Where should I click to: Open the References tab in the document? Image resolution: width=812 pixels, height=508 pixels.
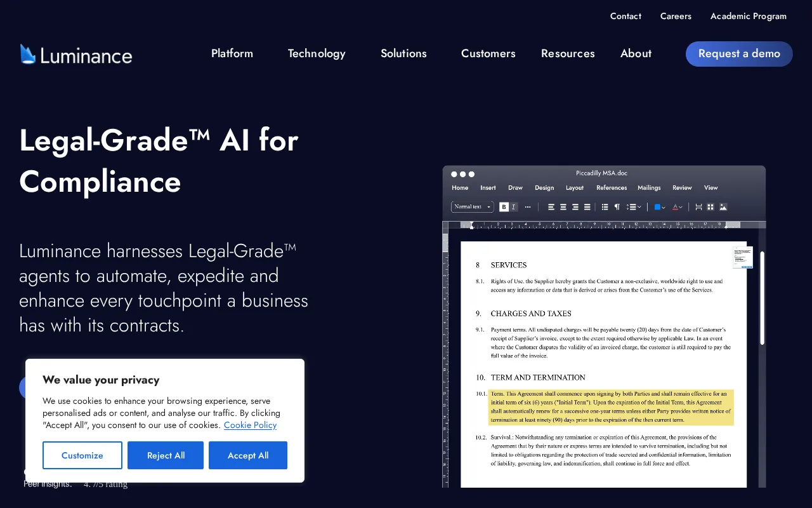[x=612, y=188]
